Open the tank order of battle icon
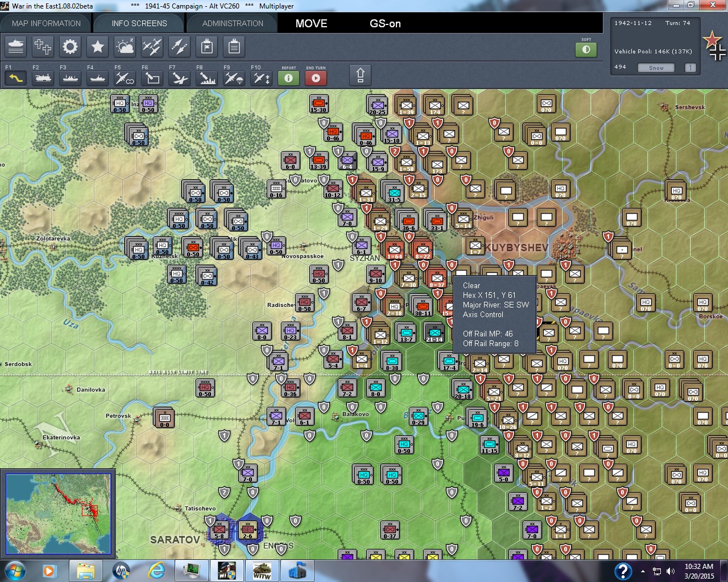Viewport: 728px width, 582px height. point(16,47)
